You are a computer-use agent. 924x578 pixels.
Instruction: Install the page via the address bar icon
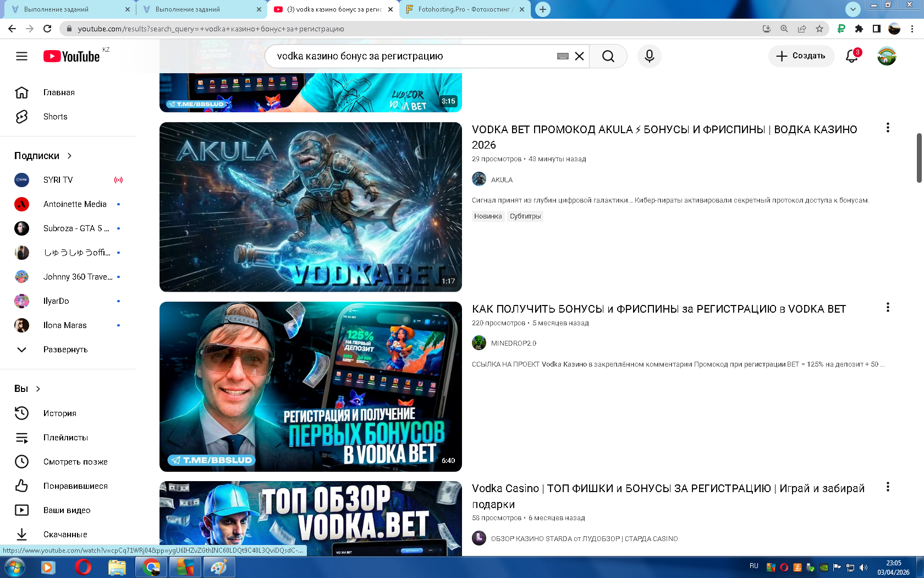(x=767, y=29)
